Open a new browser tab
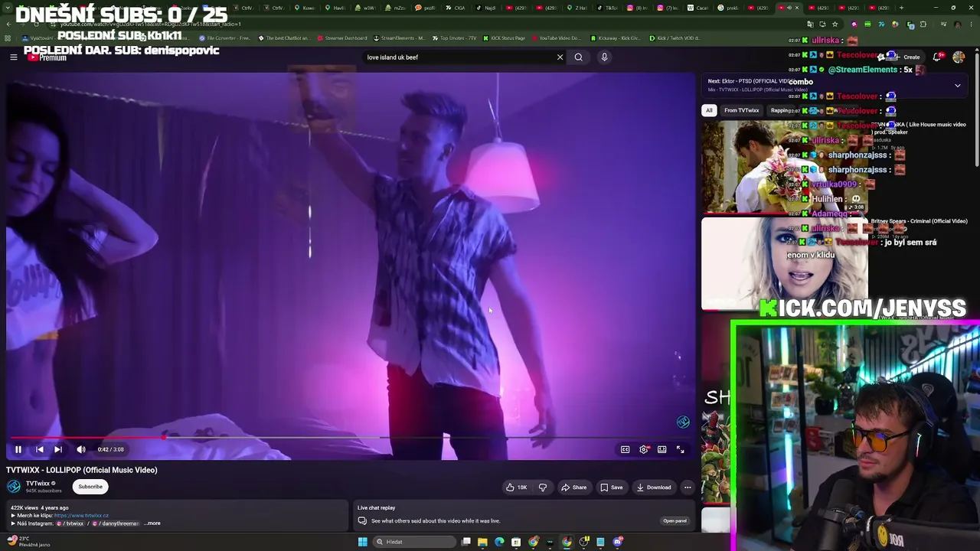980x551 pixels. tap(901, 8)
